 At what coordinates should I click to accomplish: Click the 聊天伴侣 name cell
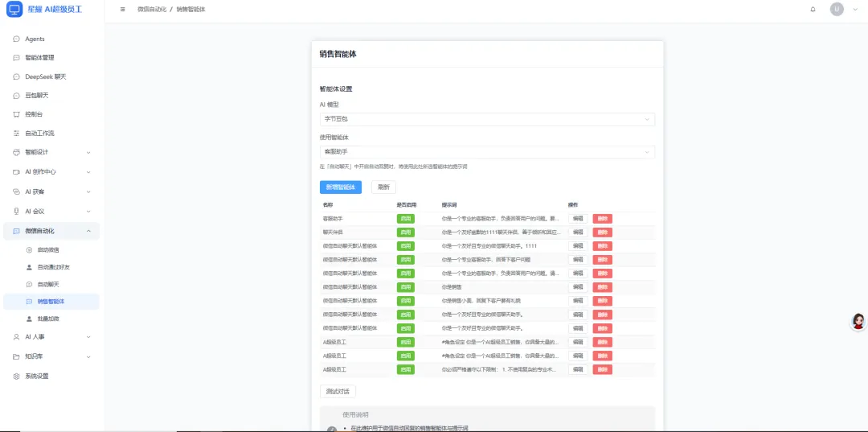click(x=333, y=232)
